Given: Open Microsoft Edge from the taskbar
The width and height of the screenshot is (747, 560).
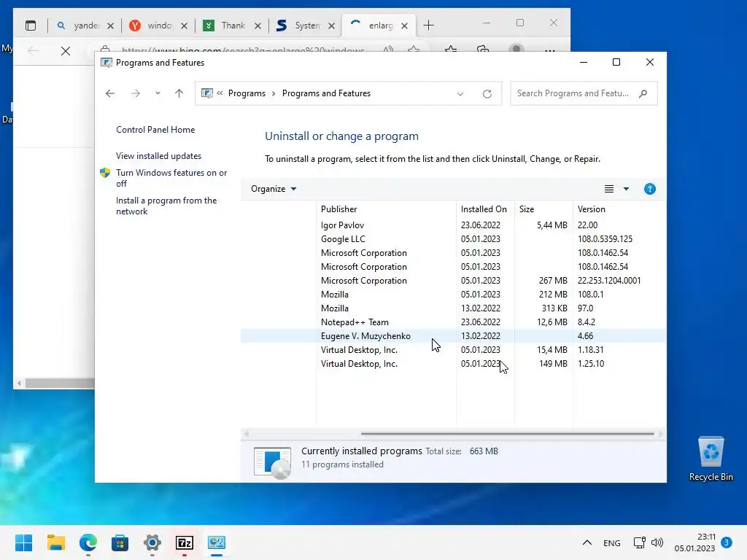Looking at the screenshot, I should pyautogui.click(x=88, y=542).
